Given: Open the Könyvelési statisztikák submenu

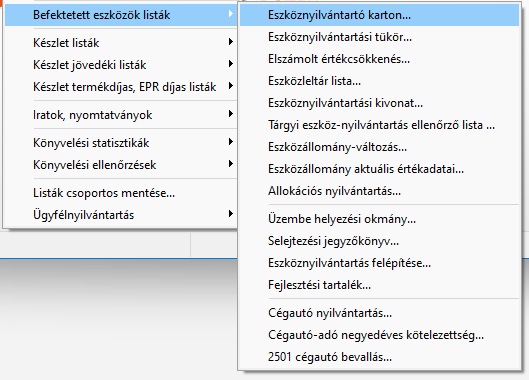Looking at the screenshot, I should click(121, 143).
